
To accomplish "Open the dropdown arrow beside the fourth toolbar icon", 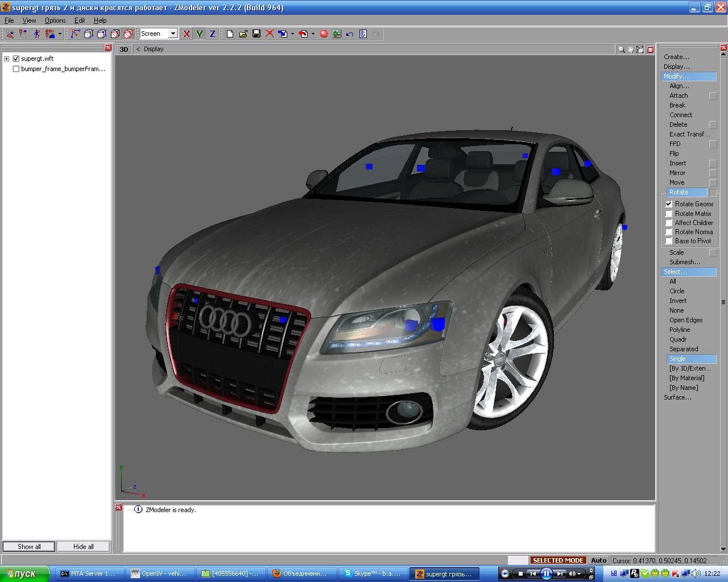I will [x=60, y=34].
